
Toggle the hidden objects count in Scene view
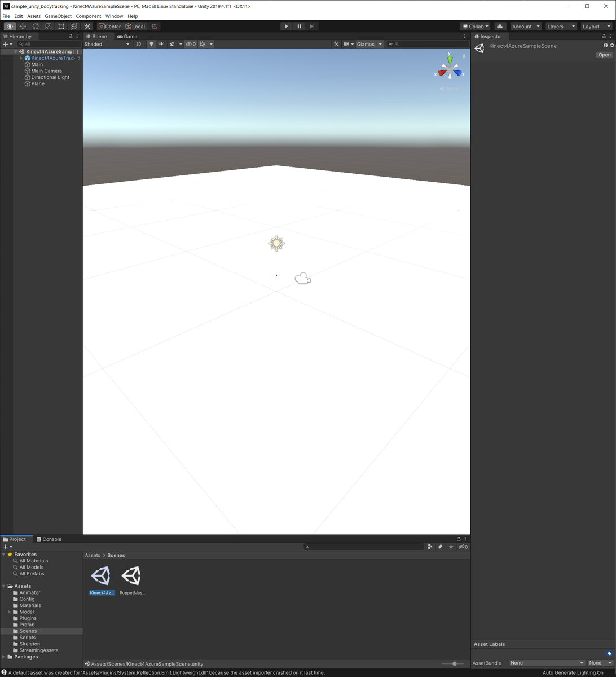[191, 44]
